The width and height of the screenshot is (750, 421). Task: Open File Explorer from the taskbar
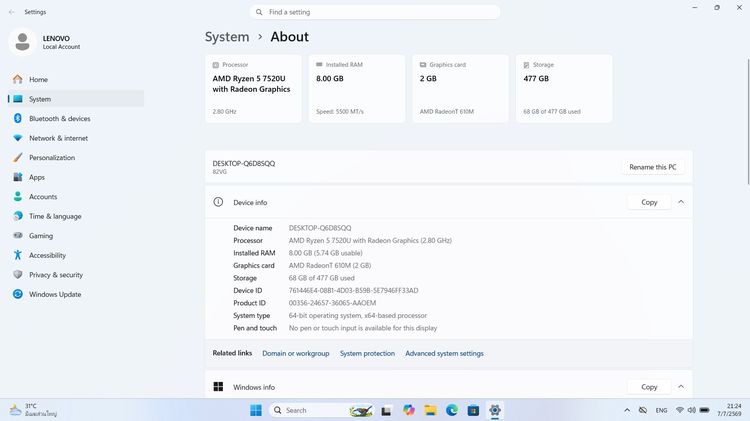pos(430,410)
